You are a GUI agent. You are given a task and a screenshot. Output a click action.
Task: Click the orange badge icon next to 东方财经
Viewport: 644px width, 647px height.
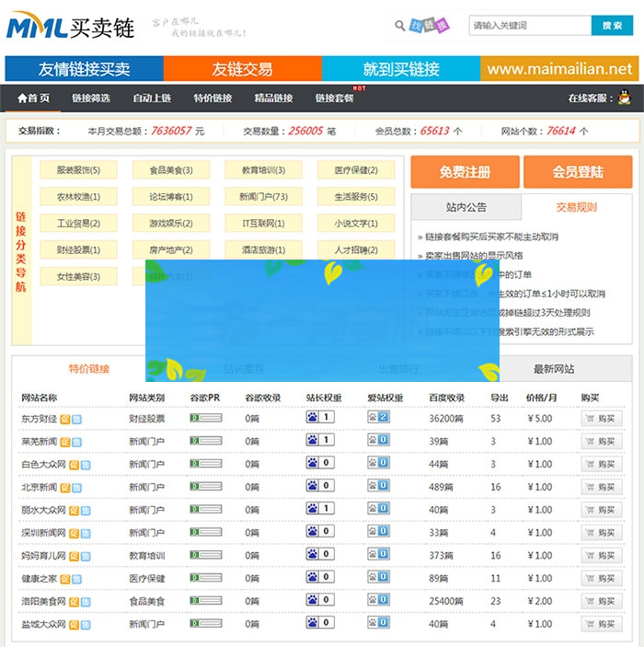click(x=65, y=418)
